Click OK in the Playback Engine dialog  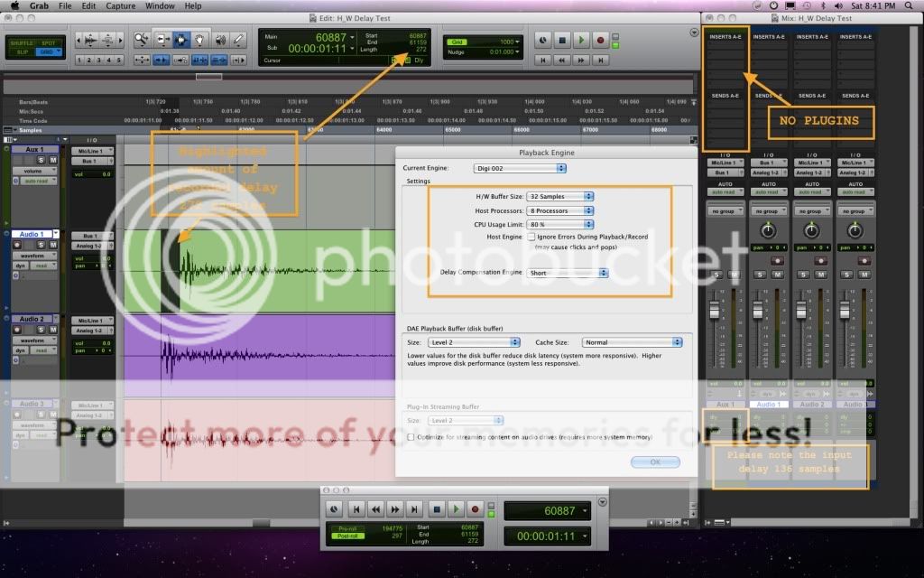pos(654,461)
